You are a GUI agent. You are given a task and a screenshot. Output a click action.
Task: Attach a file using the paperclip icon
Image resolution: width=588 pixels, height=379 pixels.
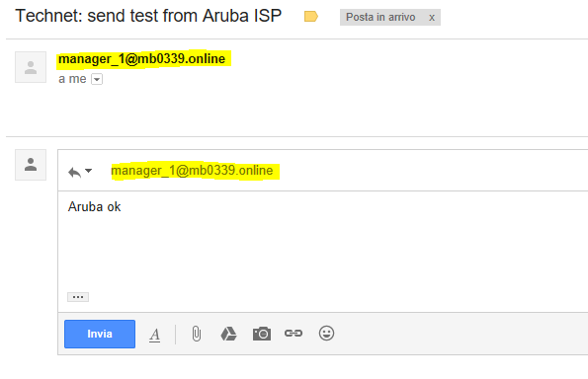click(197, 334)
